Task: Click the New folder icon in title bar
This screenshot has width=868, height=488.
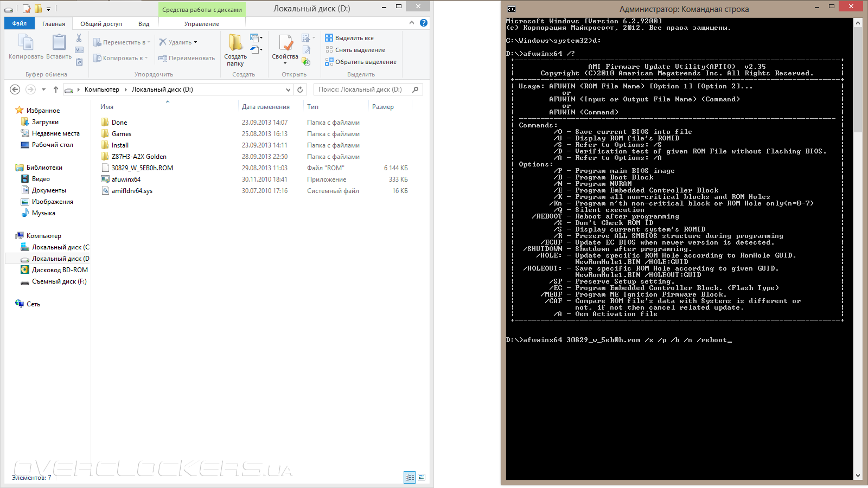Action: [38, 9]
